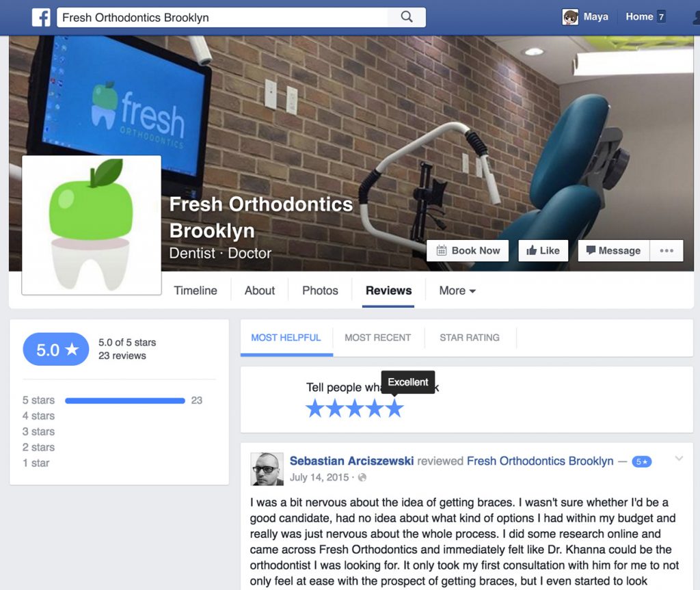Open Maya's profile avatar
The height and width of the screenshot is (590, 700).
coord(570,17)
